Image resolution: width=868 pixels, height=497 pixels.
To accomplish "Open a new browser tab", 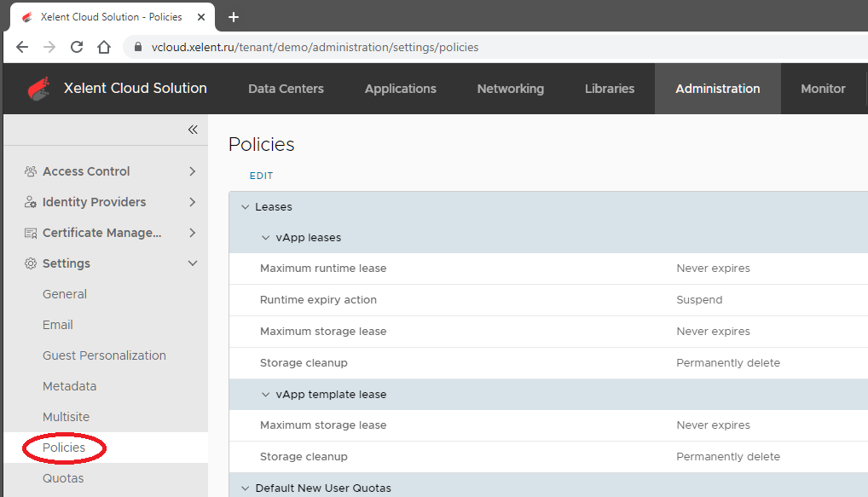I will coord(234,17).
